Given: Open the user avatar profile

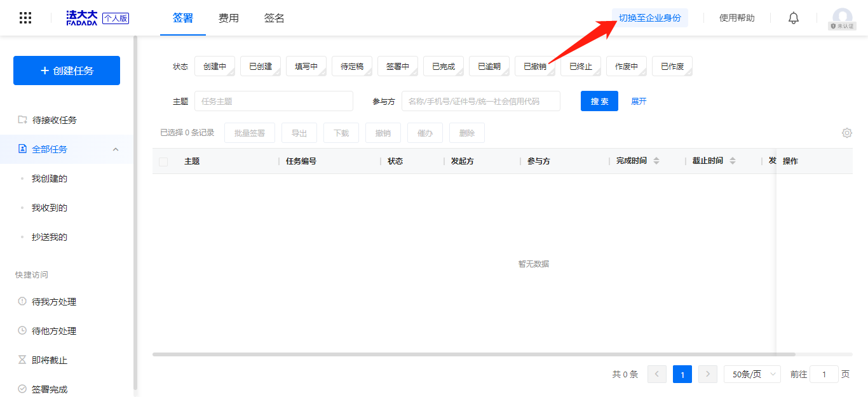Looking at the screenshot, I should 842,18.
